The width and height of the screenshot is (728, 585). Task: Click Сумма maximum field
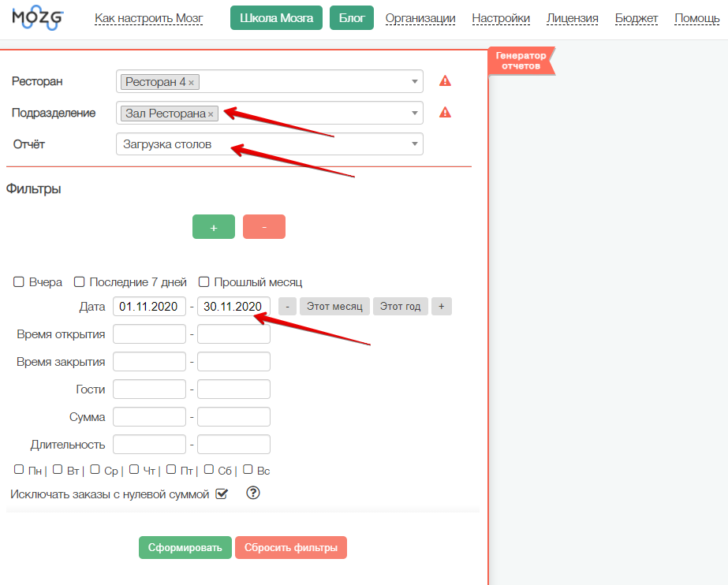click(233, 416)
